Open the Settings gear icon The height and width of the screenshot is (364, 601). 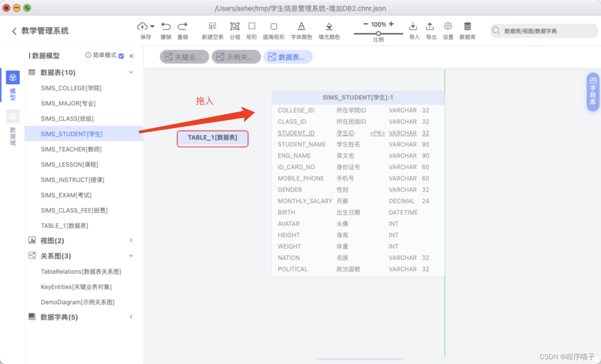click(448, 26)
